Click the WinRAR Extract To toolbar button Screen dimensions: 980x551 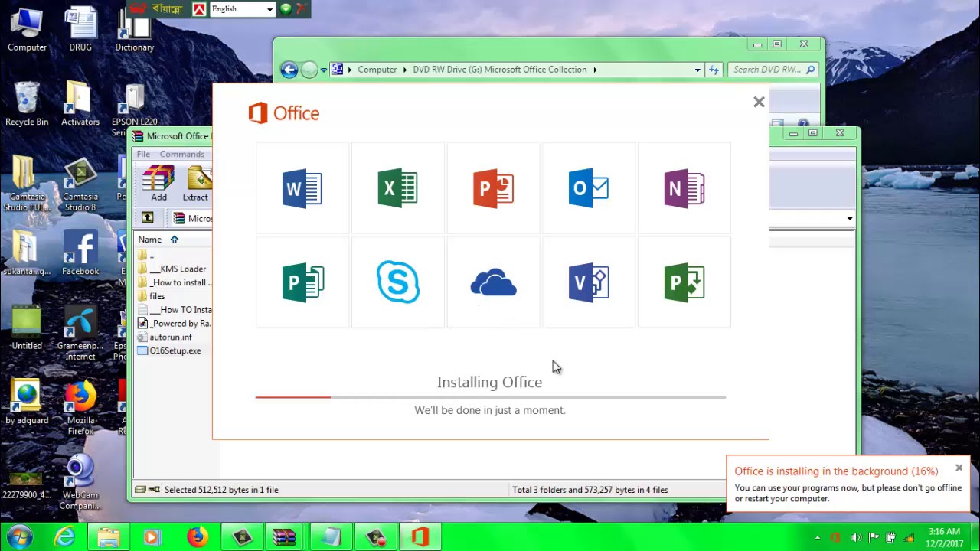tap(198, 184)
